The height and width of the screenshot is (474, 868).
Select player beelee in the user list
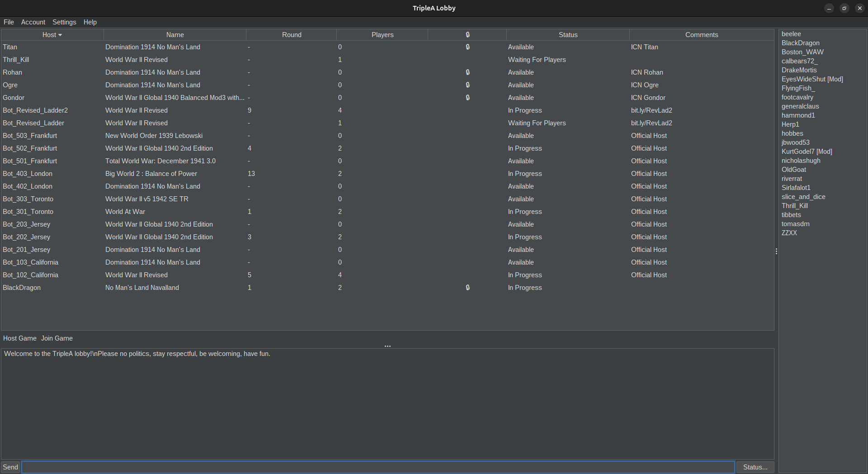click(x=791, y=34)
